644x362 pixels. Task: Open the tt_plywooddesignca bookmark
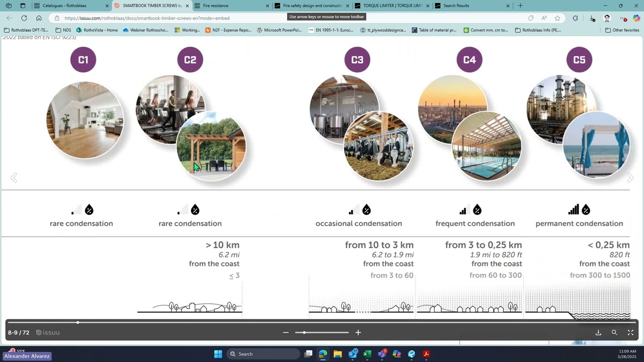[383, 30]
